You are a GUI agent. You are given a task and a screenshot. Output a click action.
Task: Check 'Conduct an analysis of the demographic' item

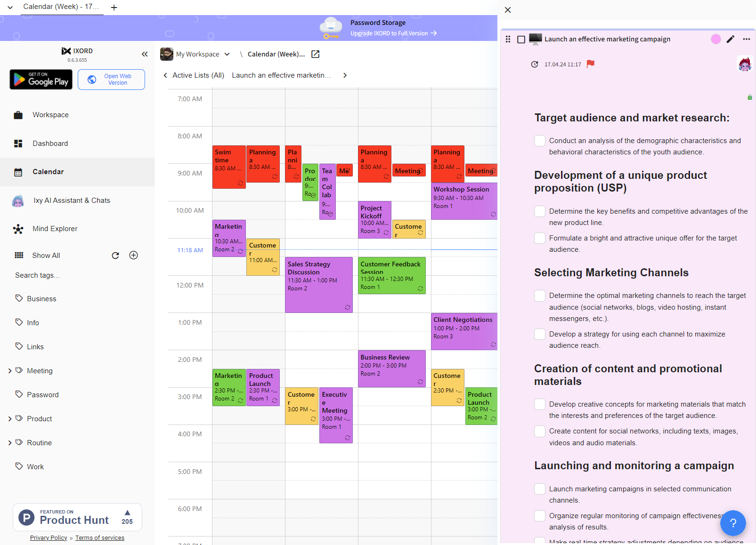pos(540,141)
